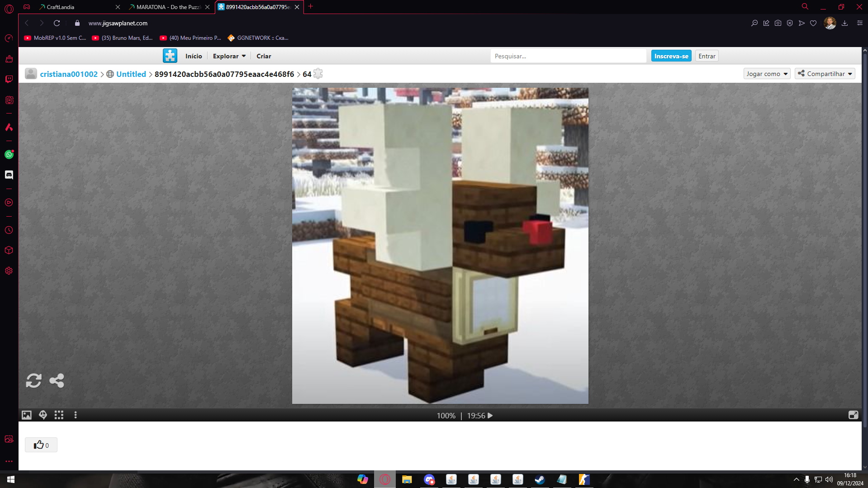The height and width of the screenshot is (488, 868).
Task: Go to Início page
Action: click(x=194, y=56)
